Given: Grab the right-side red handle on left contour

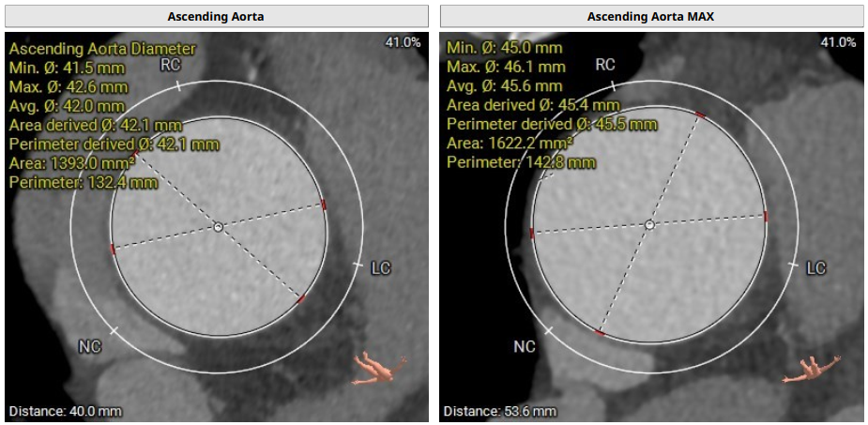Looking at the screenshot, I should (x=324, y=205).
